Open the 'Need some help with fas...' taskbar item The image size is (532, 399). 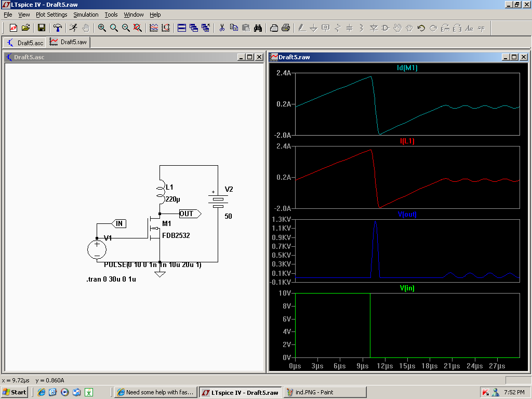[x=155, y=392]
